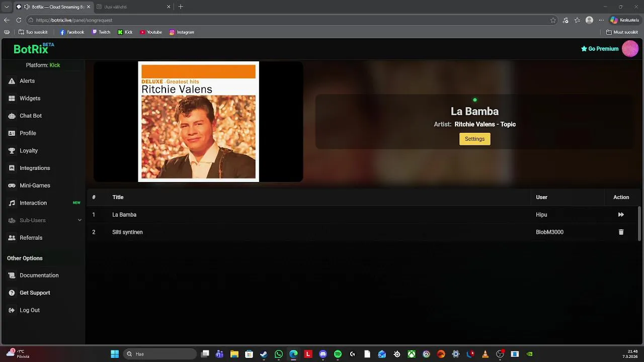Viewport: 644px width, 362px height.
Task: Open browser profile avatar icon
Action: [589, 20]
